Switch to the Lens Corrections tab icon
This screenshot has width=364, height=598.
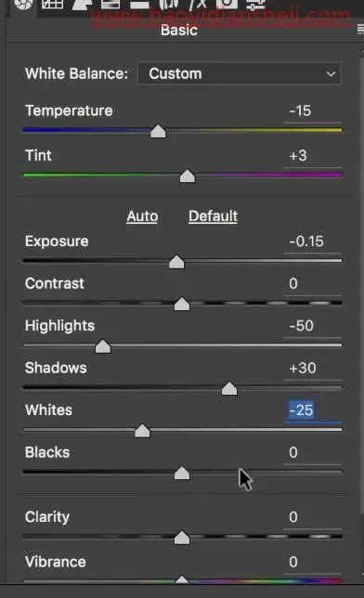tap(169, 5)
